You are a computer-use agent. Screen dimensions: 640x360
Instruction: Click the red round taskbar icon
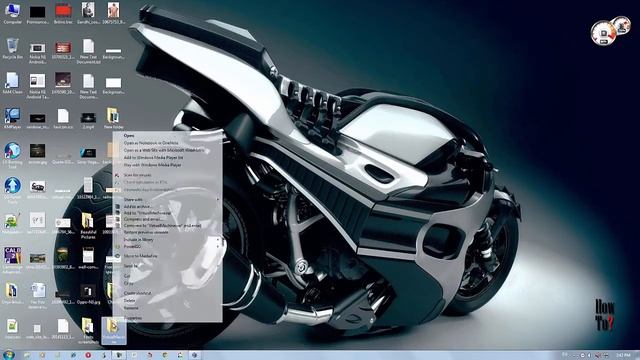click(x=88, y=355)
